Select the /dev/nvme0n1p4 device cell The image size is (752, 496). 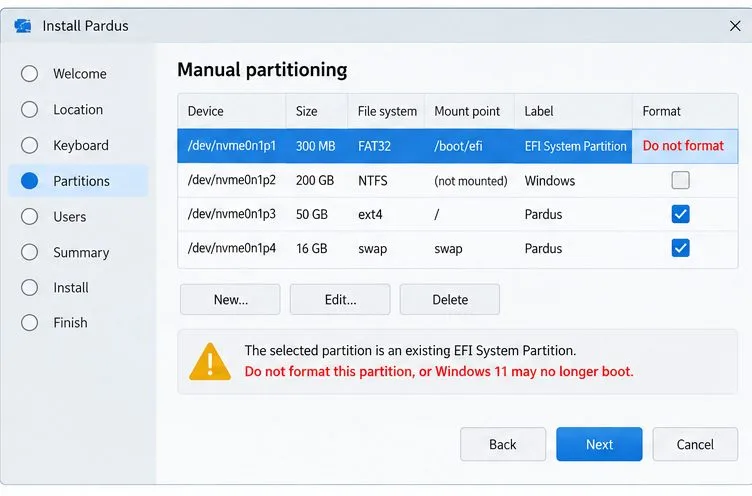232,248
